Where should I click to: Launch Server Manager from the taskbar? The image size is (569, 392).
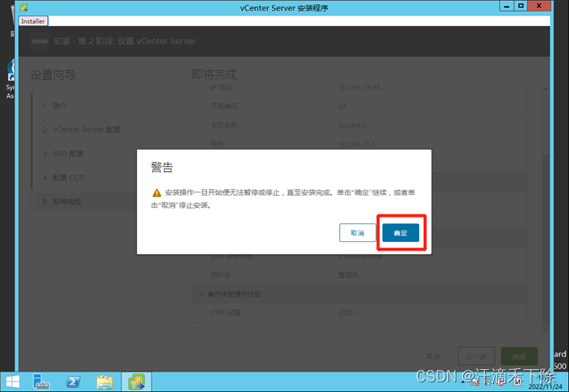[41, 382]
